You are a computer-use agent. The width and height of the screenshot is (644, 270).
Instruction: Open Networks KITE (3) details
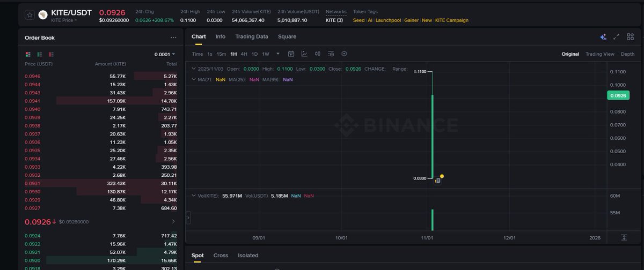(x=334, y=20)
